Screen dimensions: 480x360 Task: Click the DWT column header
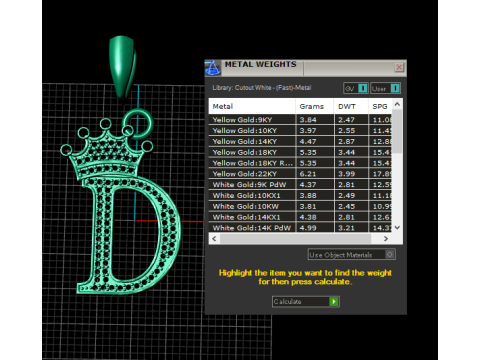351,106
